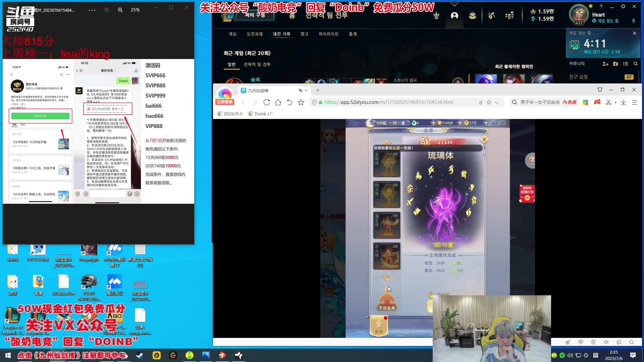This screenshot has height=362, width=644.
Task: Open the League client settings gear
Action: (623, 6)
